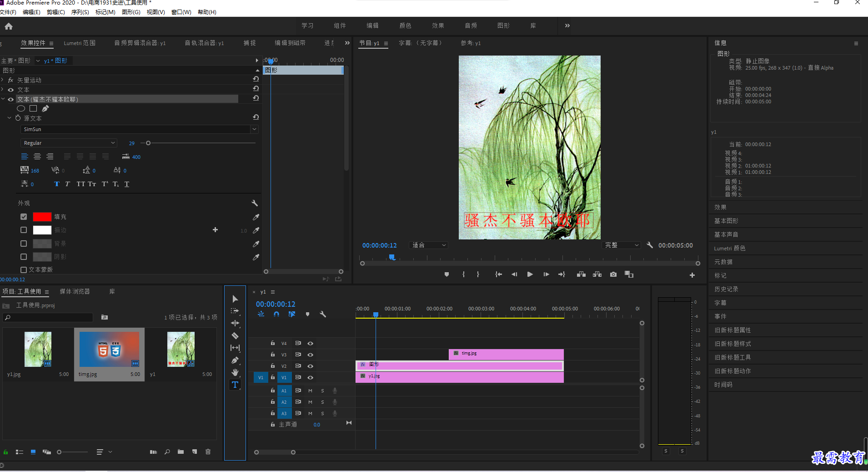Apply Underline text style

127,184
